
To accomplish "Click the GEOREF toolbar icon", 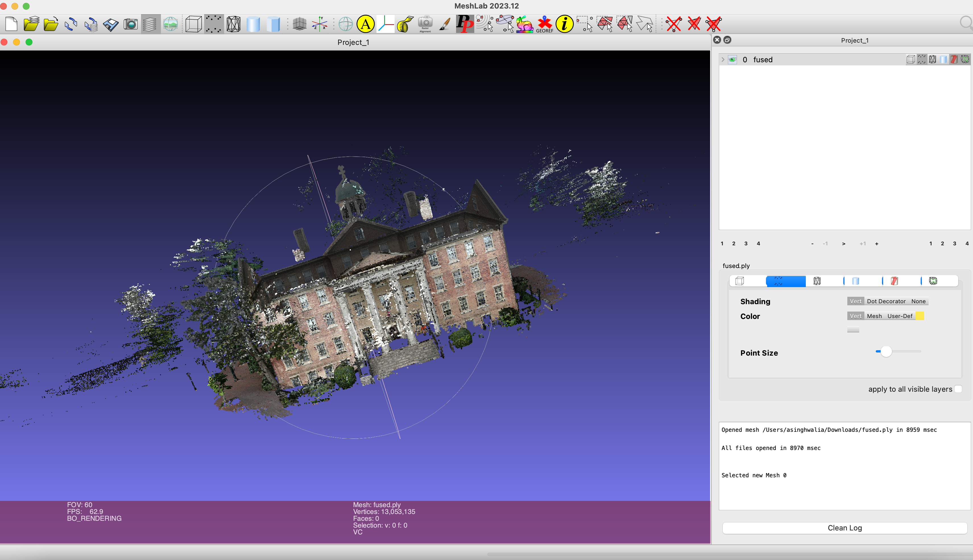I will (545, 24).
